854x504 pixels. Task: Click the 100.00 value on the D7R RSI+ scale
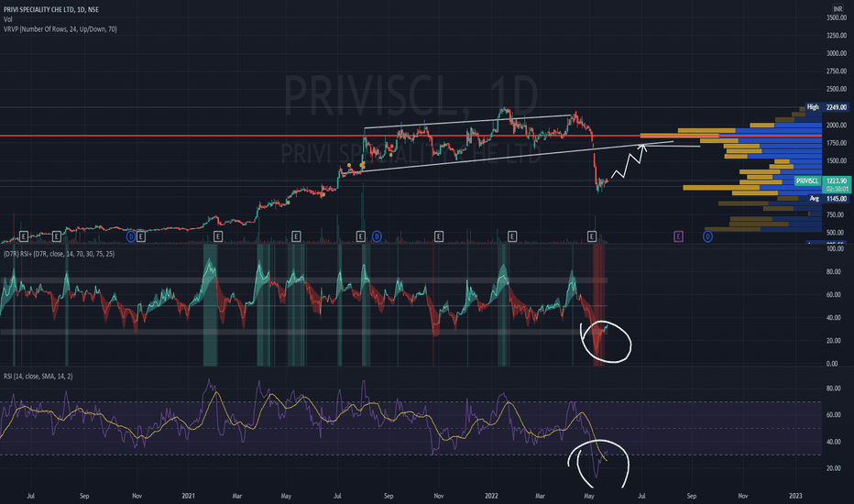835,248
